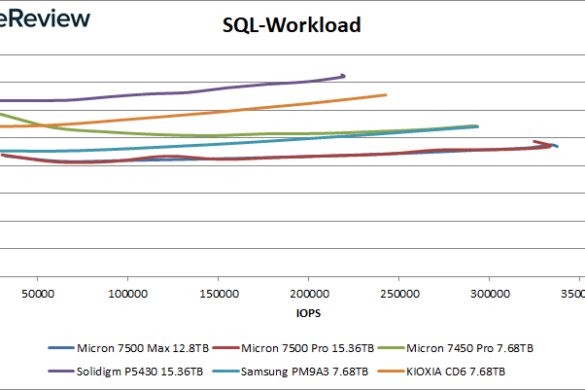Click the 50000 axis tick label
The image size is (585, 390).
pyautogui.click(x=38, y=294)
